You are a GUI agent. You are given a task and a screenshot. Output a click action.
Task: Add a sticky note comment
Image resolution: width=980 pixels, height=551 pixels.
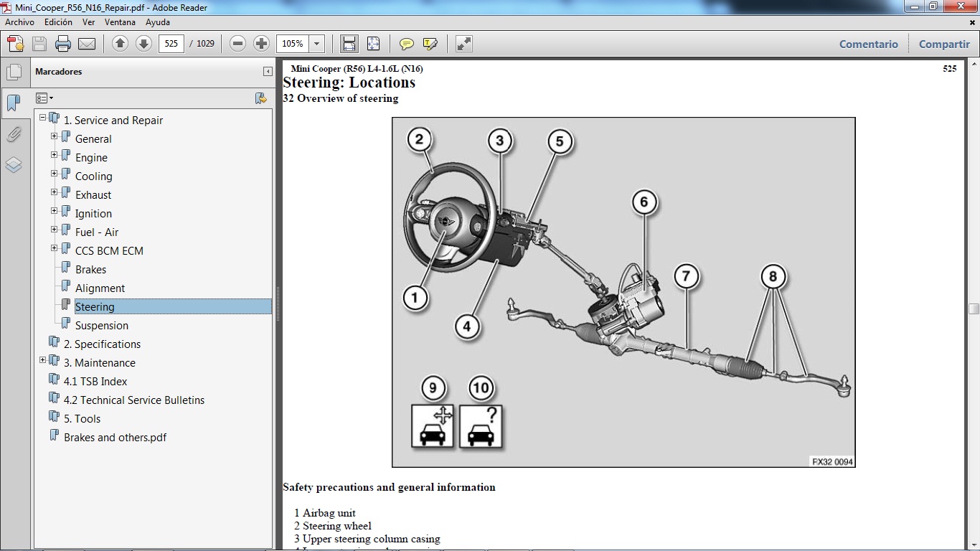(407, 44)
